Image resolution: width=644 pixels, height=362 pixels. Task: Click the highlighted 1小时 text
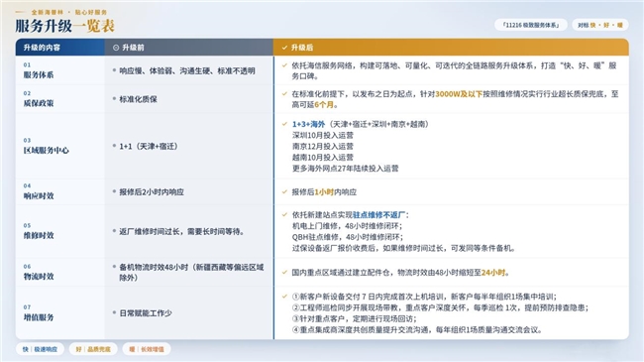(324, 192)
